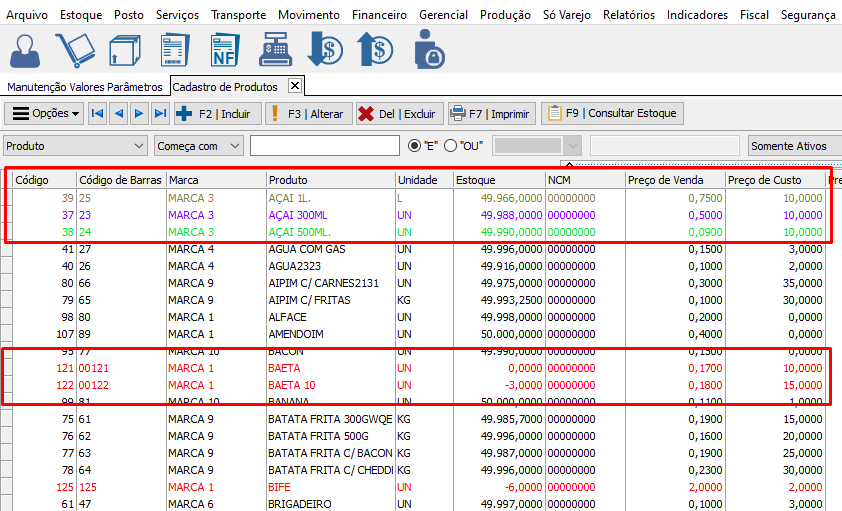Expand the Produto filter field dropdown

tap(138, 146)
